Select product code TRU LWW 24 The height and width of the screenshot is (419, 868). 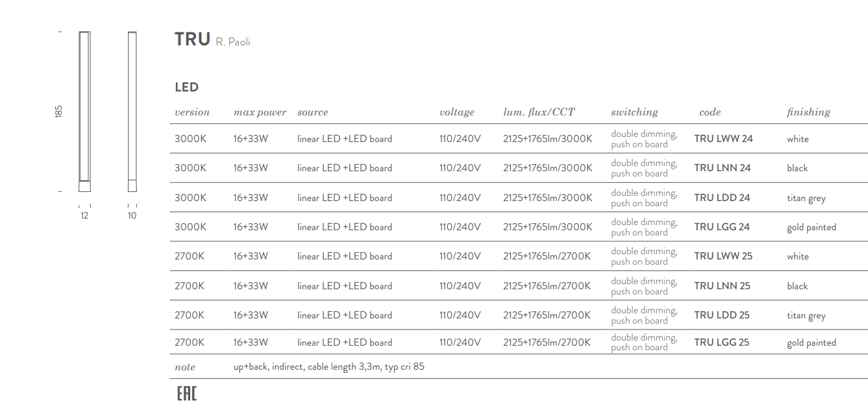click(x=723, y=139)
